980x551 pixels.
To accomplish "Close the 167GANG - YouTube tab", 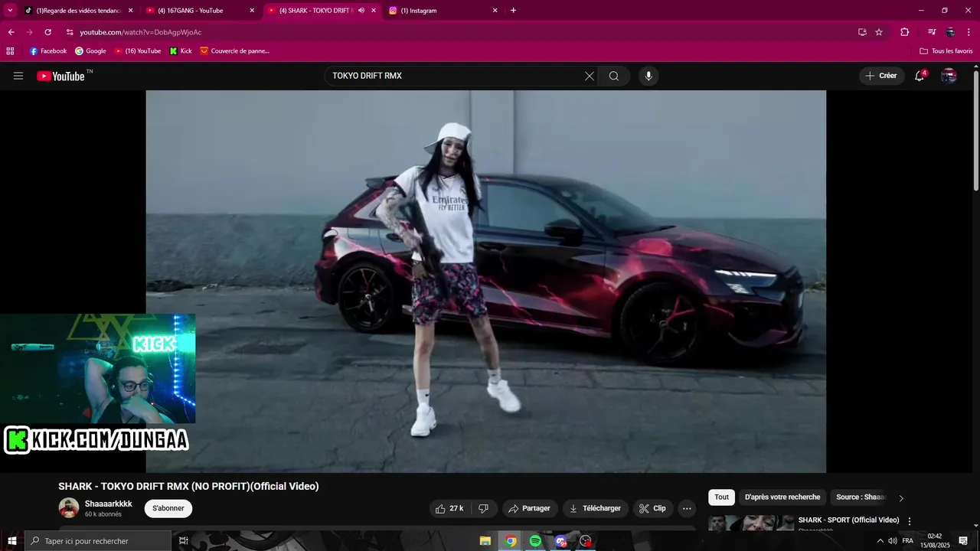I will coord(252,11).
